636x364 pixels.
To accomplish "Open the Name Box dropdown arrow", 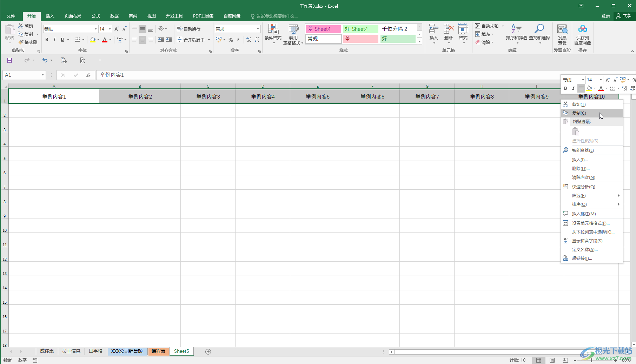I will tap(42, 75).
